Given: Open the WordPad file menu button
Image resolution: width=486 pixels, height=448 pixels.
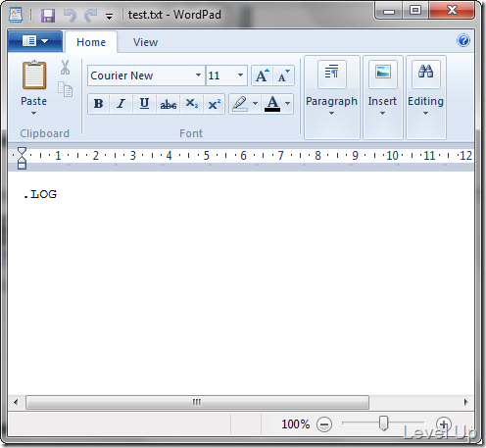Looking at the screenshot, I should tap(35, 41).
